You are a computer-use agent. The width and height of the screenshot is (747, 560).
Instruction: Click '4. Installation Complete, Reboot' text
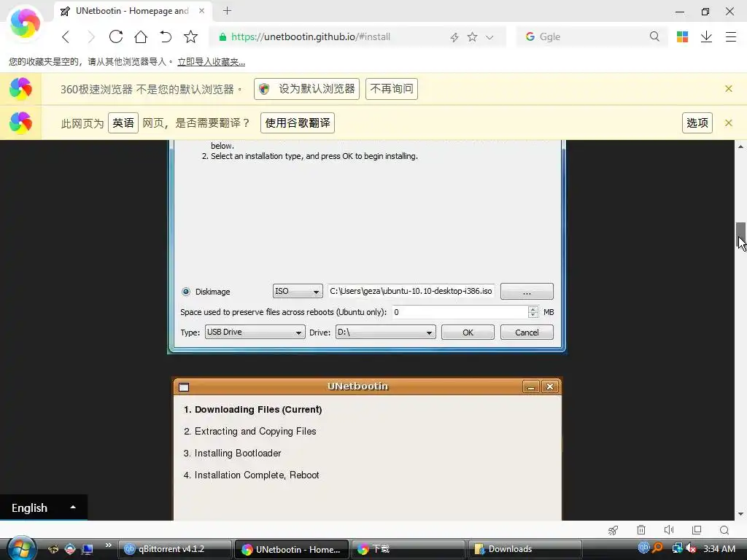[x=252, y=475]
